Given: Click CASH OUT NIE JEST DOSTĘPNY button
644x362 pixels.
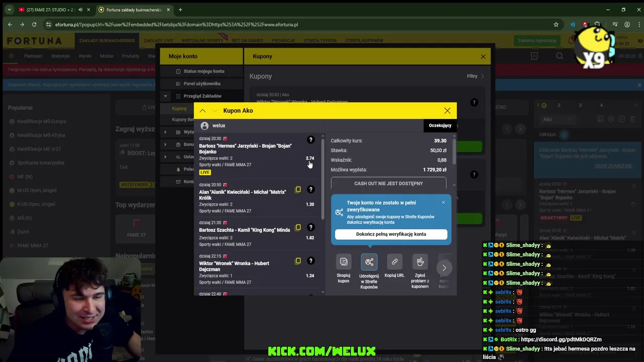Looking at the screenshot, I should tap(388, 184).
